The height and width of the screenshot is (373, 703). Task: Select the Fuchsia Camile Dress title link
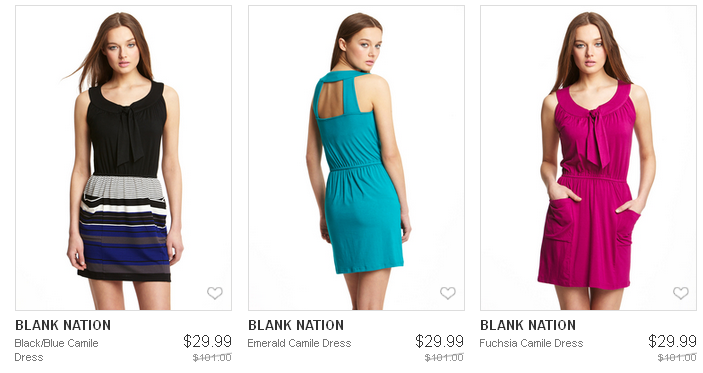pos(531,343)
